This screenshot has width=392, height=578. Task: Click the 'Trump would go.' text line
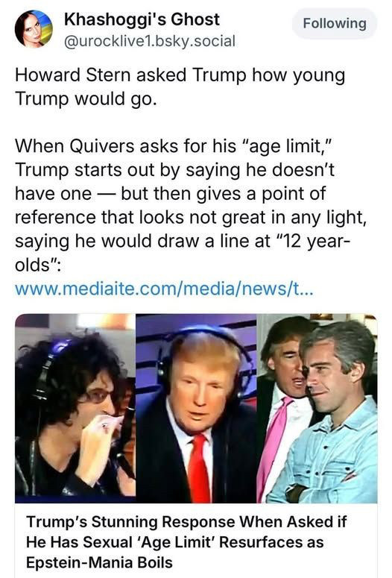click(x=86, y=98)
